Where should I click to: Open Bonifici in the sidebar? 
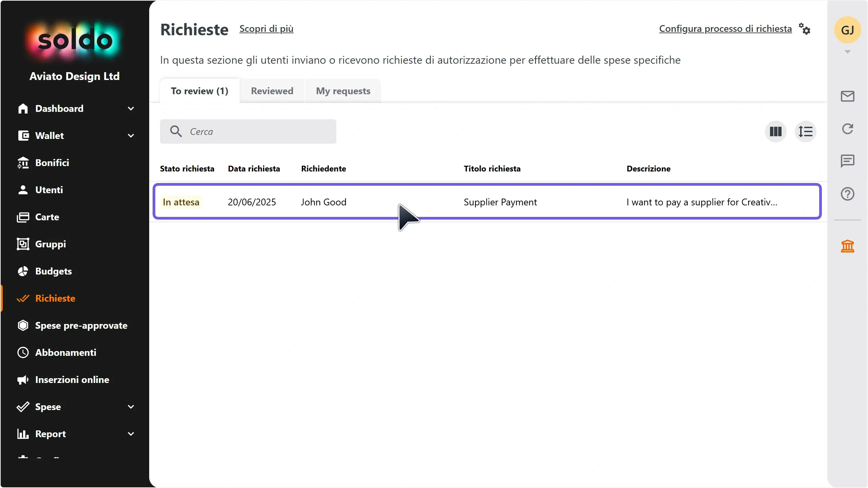pos(52,163)
